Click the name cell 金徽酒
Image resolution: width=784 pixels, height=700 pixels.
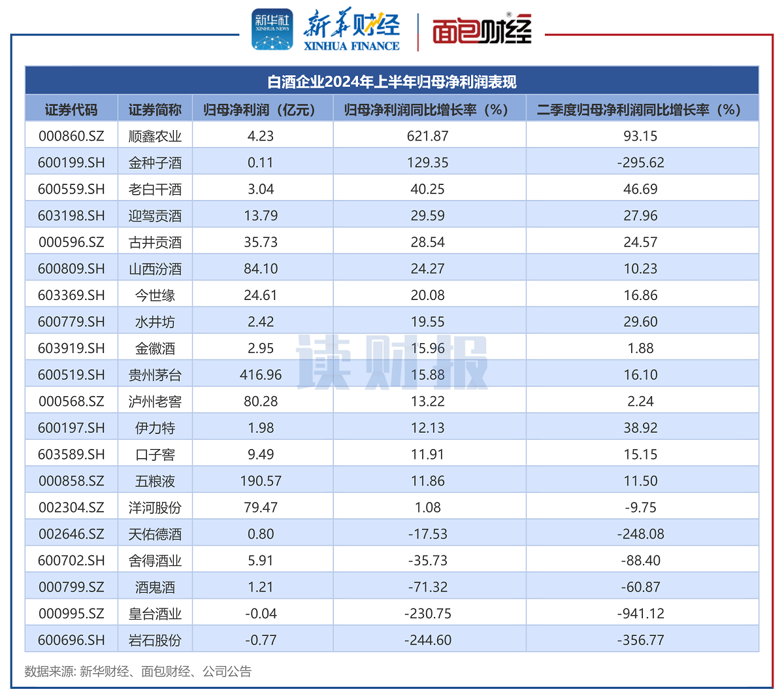155,348
